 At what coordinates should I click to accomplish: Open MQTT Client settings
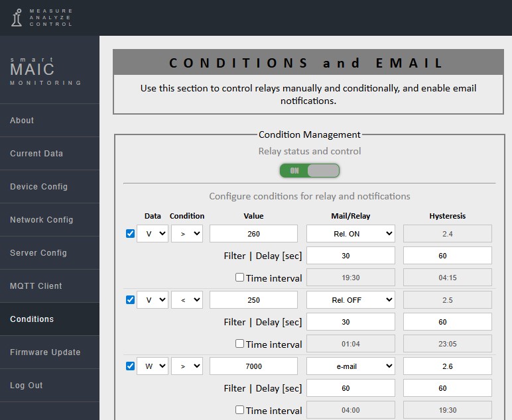tap(50, 286)
